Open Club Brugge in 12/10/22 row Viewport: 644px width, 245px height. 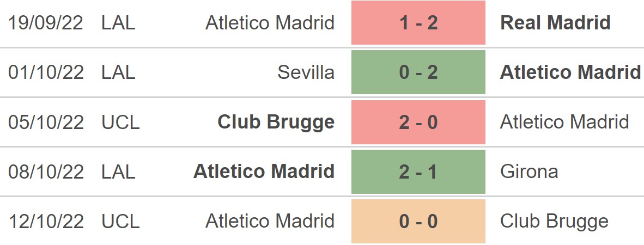tap(554, 221)
